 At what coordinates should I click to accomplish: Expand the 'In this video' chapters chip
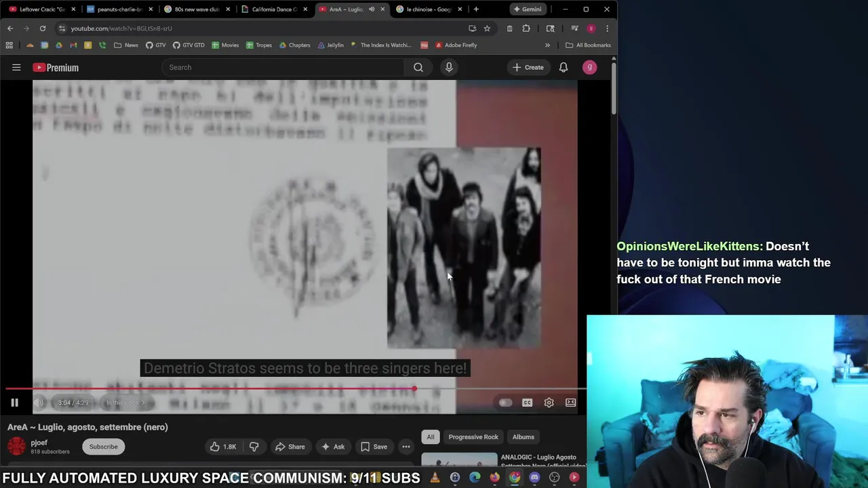(x=125, y=403)
